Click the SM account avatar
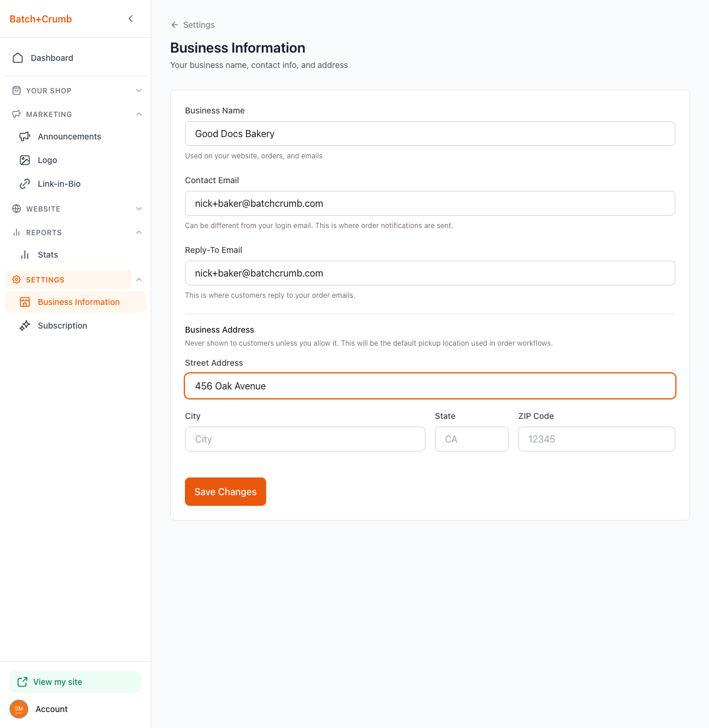709x728 pixels. point(19,709)
